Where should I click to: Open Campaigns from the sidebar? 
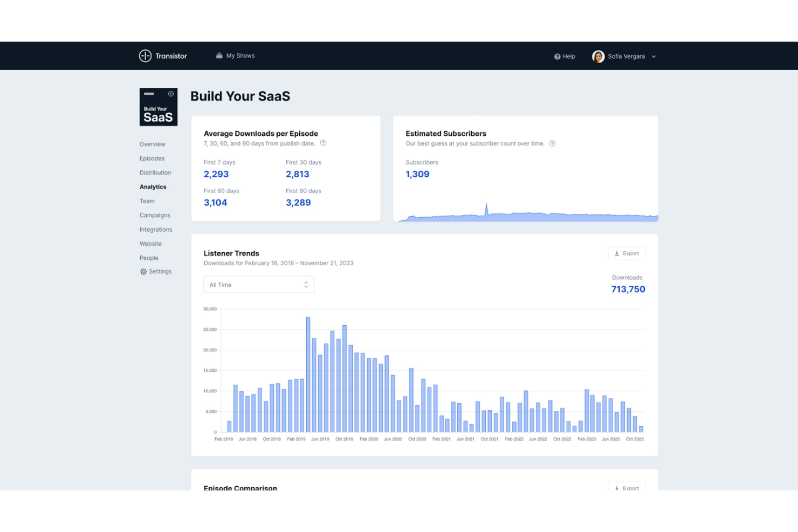coord(155,216)
